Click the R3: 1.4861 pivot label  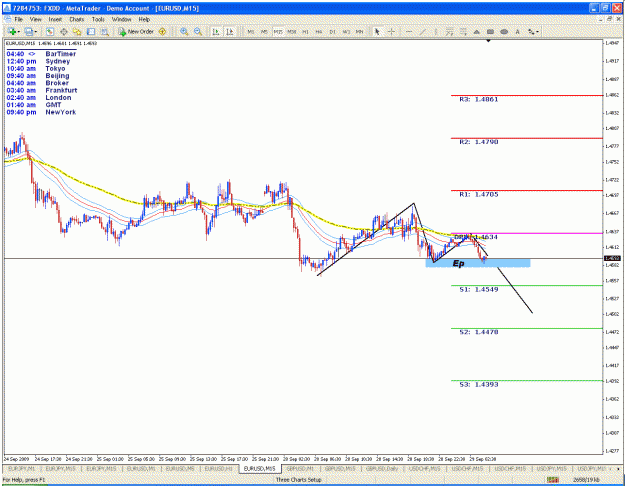coord(479,99)
